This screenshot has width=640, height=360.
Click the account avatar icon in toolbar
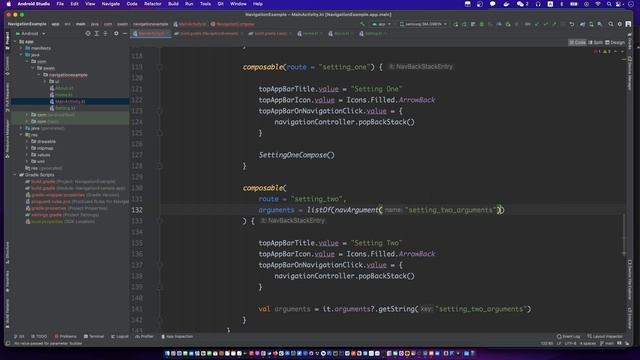pyautogui.click(x=628, y=24)
